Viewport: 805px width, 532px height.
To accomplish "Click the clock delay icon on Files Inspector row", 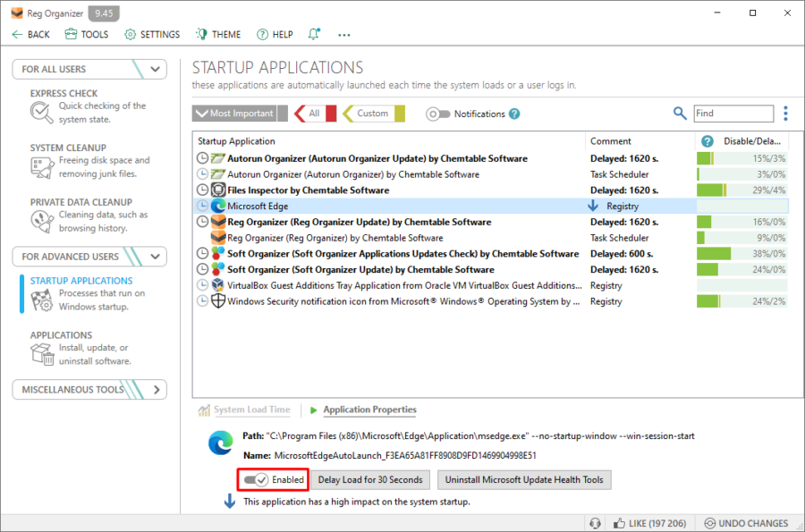I will 203,190.
